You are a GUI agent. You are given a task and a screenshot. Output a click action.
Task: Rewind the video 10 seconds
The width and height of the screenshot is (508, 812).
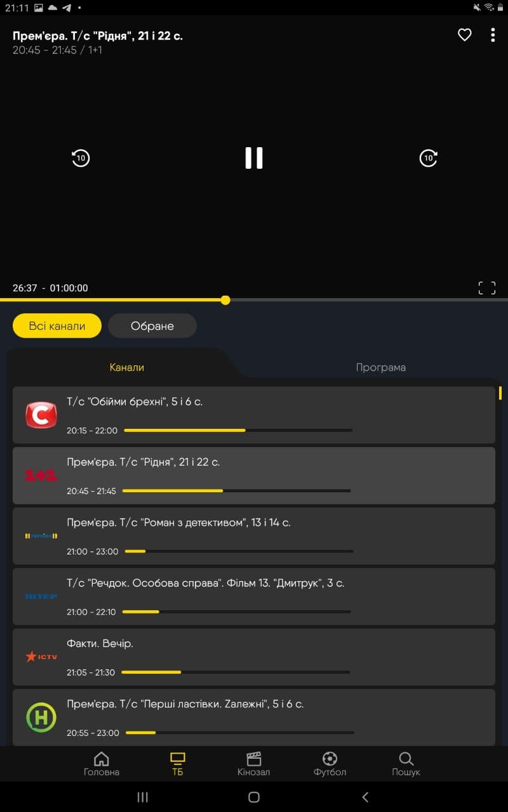81,158
